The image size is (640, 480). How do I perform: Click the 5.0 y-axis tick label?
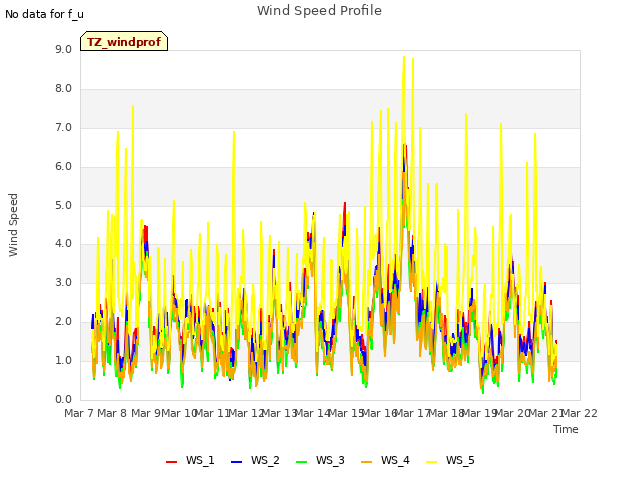click(x=63, y=205)
